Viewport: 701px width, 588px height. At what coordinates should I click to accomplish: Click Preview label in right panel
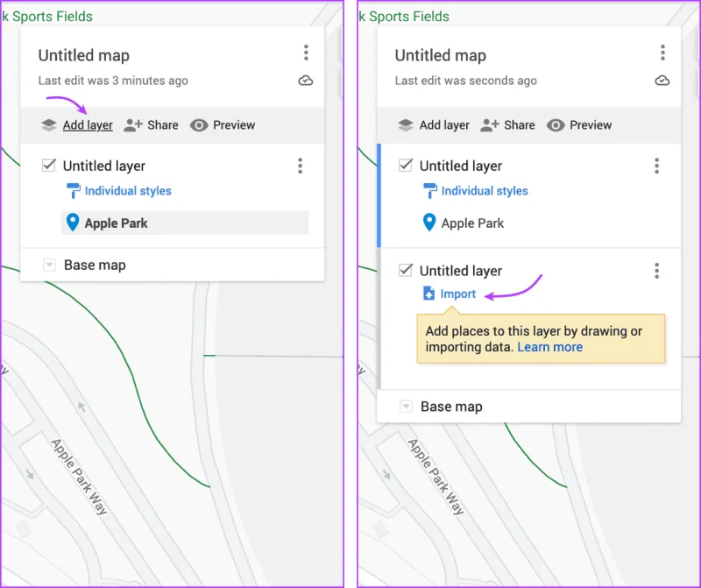pyautogui.click(x=591, y=125)
